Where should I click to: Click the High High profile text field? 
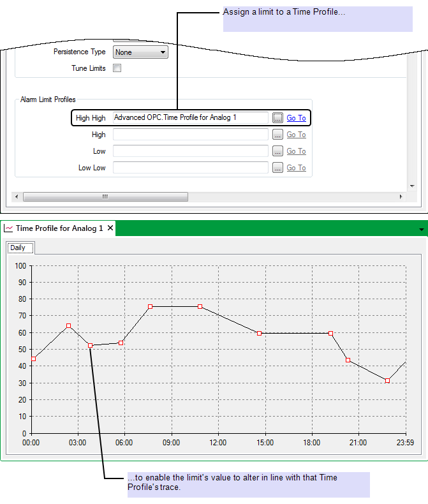190,118
